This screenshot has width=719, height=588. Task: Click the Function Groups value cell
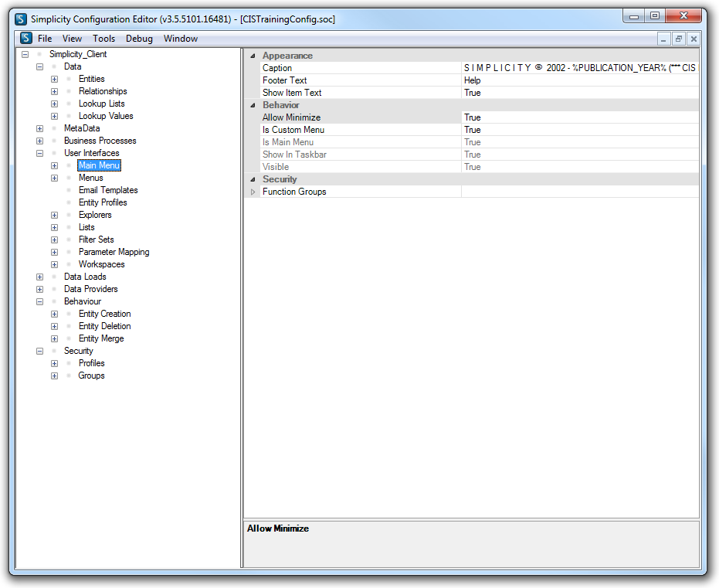(x=579, y=192)
